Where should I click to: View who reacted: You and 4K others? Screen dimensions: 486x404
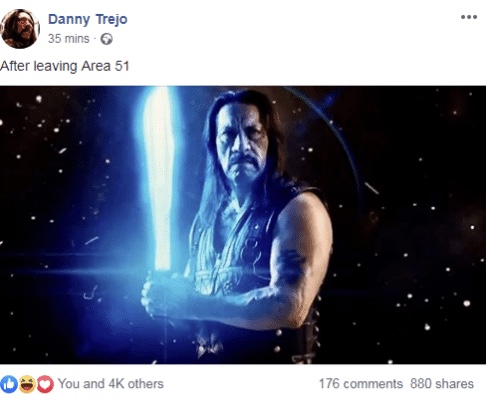(x=111, y=384)
